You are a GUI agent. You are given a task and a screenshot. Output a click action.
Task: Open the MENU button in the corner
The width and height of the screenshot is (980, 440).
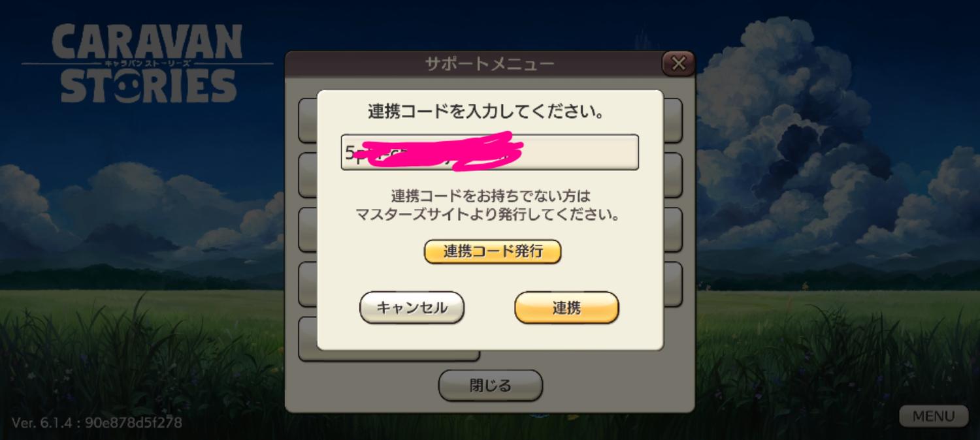point(933,416)
